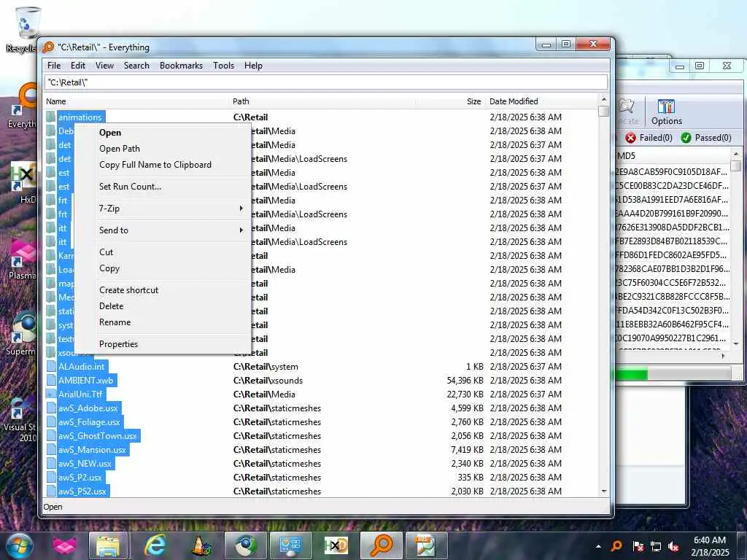Launch the pink cat-face taskbar app

[x=64, y=546]
